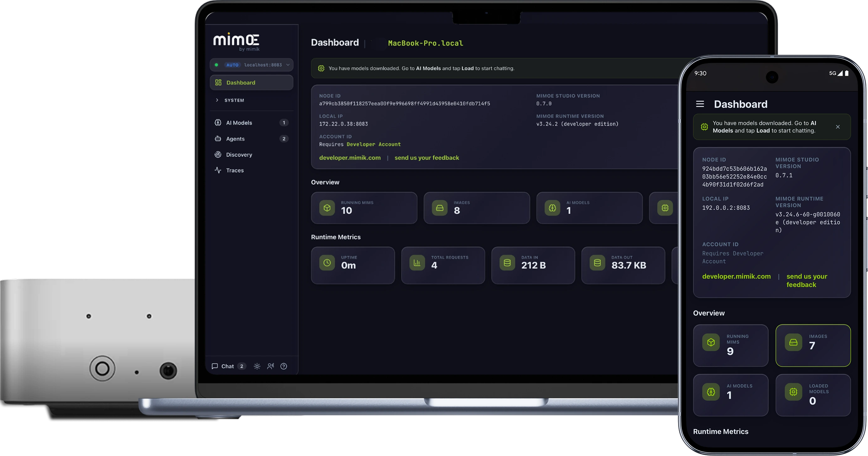Click the chip icon in the laptop notification banner
This screenshot has height=456, width=868.
(x=321, y=68)
